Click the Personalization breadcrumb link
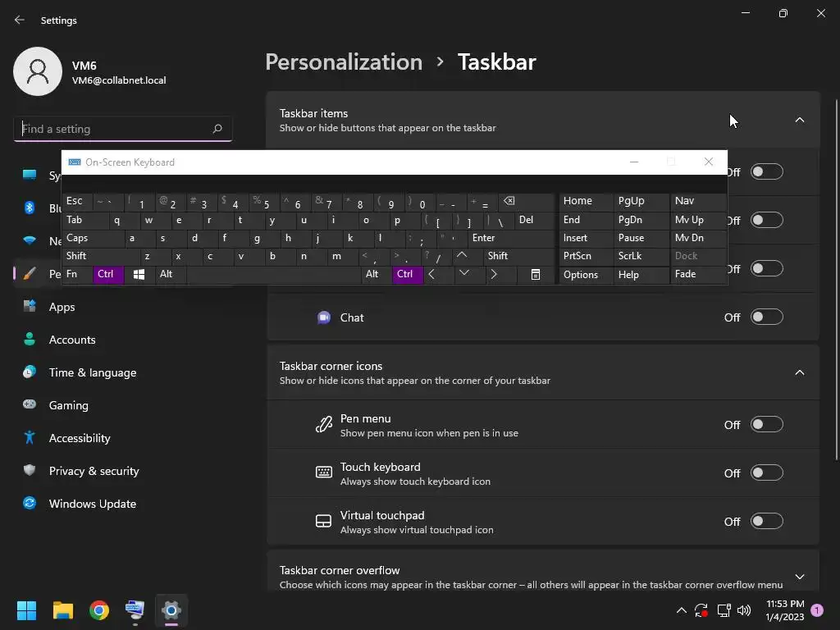This screenshot has height=630, width=840. (x=344, y=62)
